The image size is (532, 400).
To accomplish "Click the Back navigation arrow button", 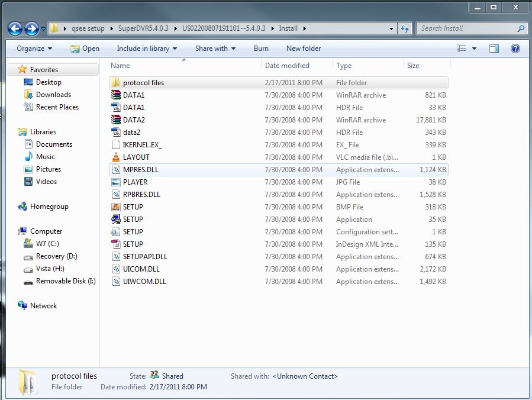I will point(15,28).
